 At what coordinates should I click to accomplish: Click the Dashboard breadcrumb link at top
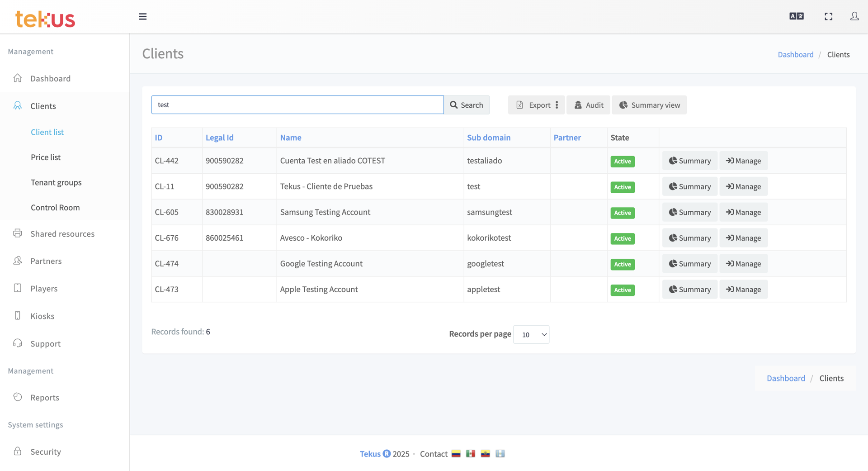(795, 54)
